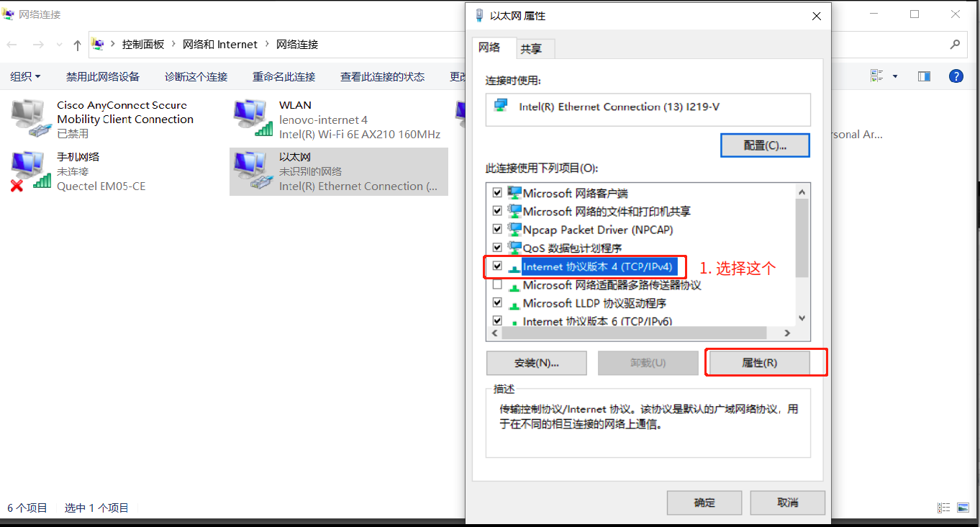The width and height of the screenshot is (980, 527).
Task: Toggle Npcap Packet Driver checkbox
Action: (x=497, y=230)
